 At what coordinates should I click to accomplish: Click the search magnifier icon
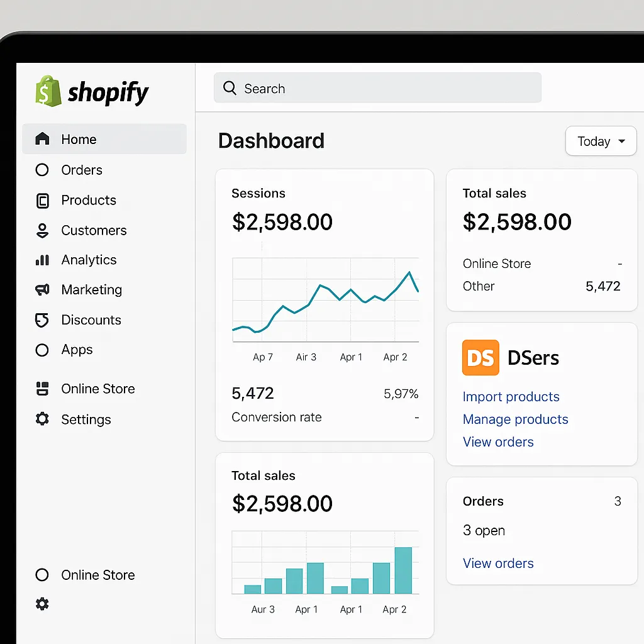pos(230,88)
